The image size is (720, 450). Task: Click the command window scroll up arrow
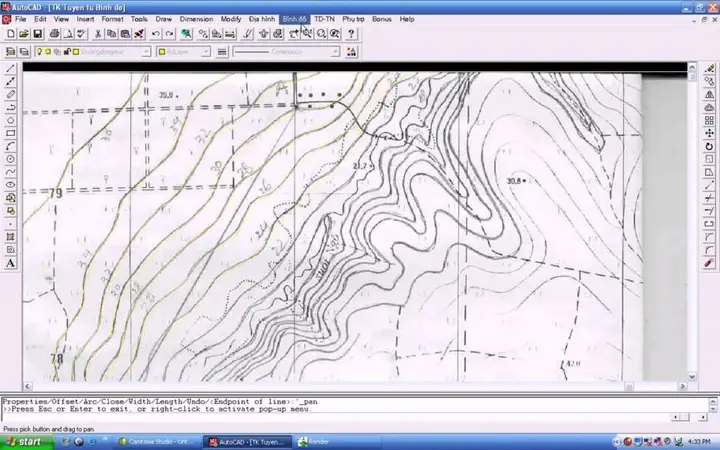click(713, 401)
